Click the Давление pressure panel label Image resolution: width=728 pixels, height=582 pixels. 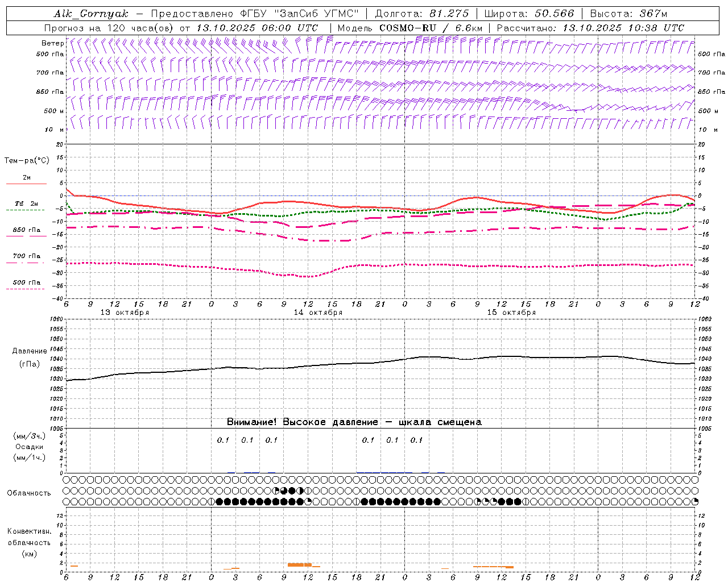(x=29, y=351)
